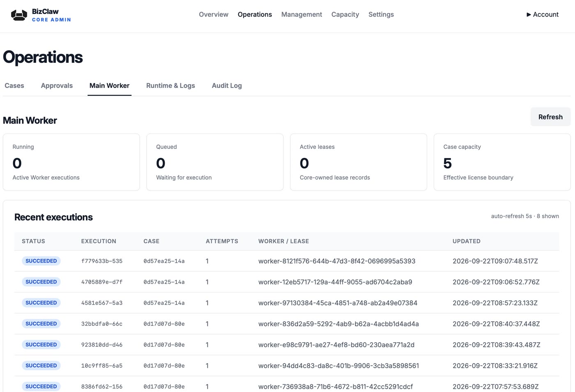The image size is (575, 392).
Task: Click execution ID 10c9ff85-6a5
Action: pyautogui.click(x=102, y=366)
